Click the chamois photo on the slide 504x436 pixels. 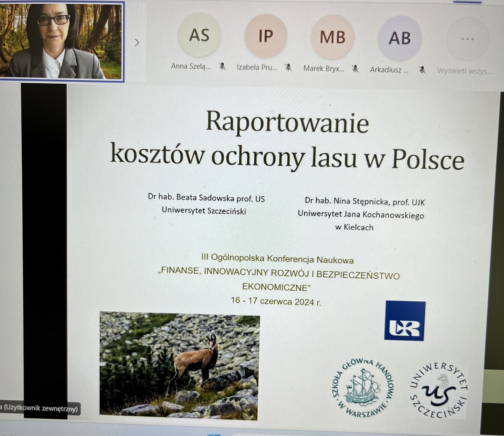(179, 365)
